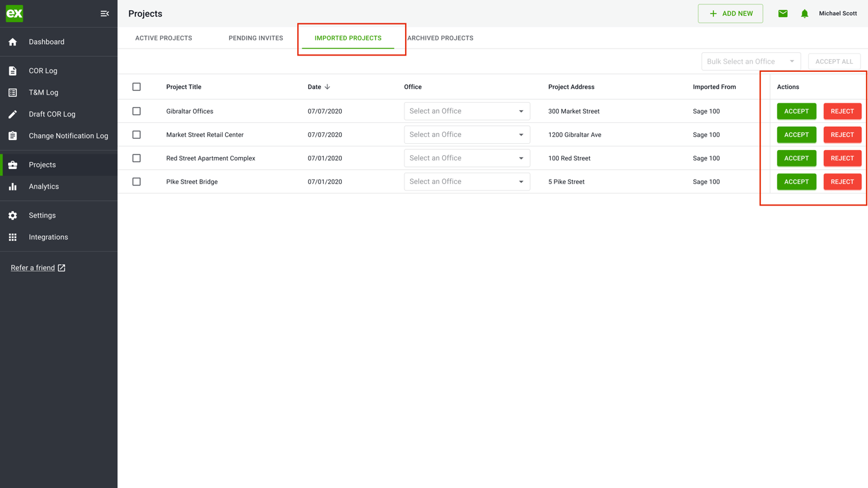
Task: Check the select-all checkbox in the header
Action: [x=136, y=86]
